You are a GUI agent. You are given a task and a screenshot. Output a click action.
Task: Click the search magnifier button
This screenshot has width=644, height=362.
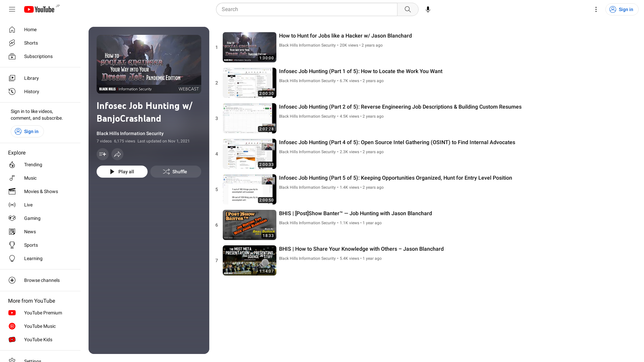tap(408, 9)
